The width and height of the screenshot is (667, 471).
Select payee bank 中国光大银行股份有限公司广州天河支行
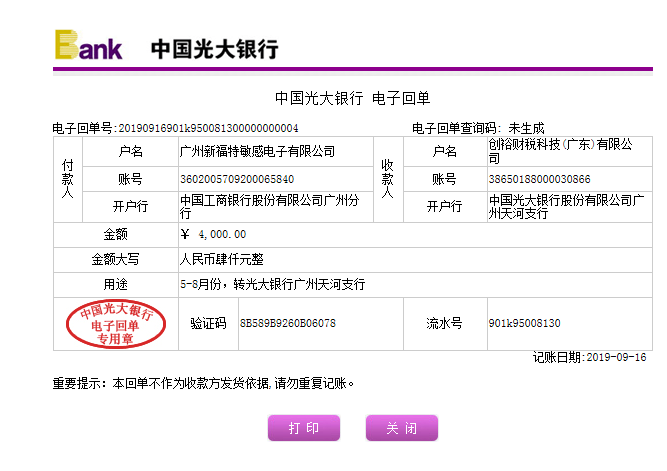point(566,206)
